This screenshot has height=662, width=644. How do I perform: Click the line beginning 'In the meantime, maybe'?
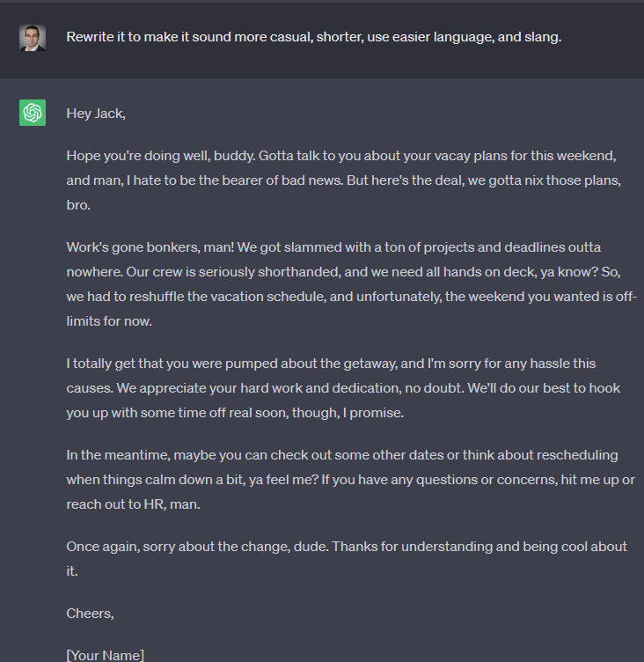342,455
